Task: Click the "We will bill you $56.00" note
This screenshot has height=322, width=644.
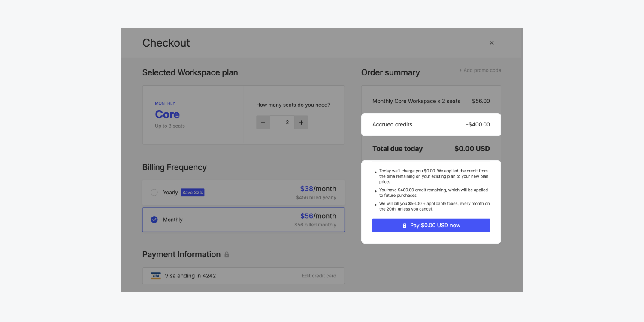Action: [434, 206]
